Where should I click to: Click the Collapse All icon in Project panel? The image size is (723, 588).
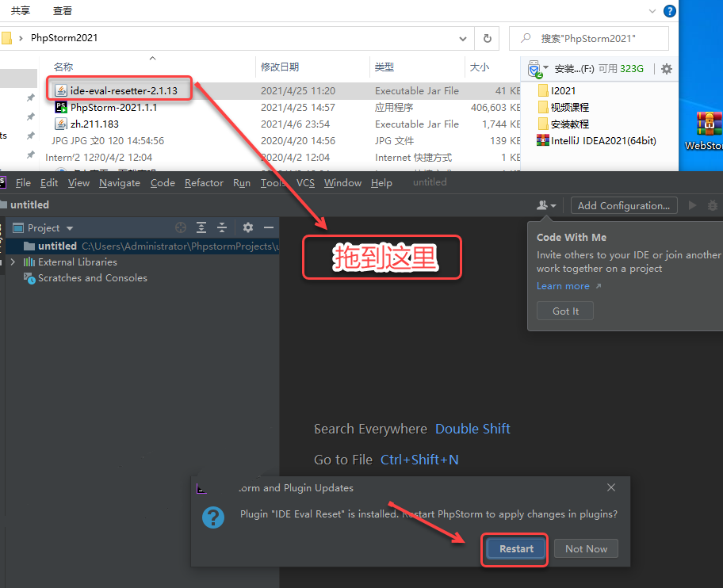[222, 227]
